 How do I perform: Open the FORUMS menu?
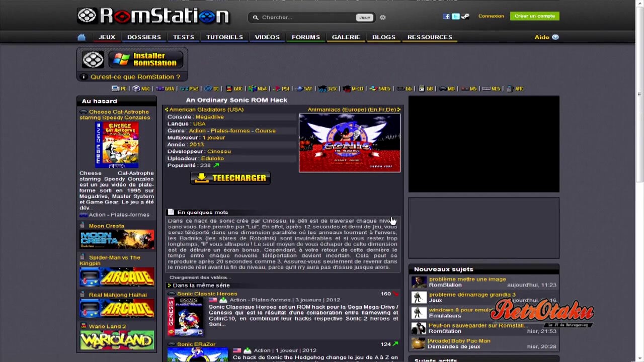[x=306, y=37]
